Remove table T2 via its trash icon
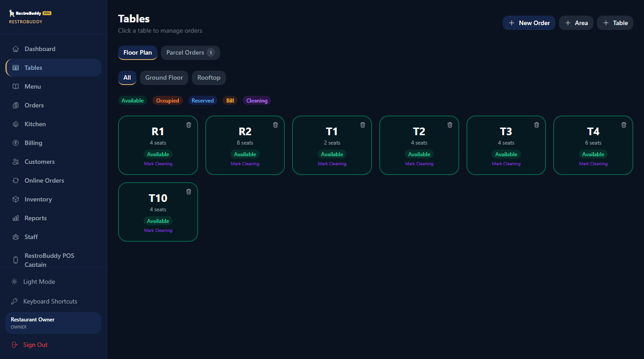 450,125
